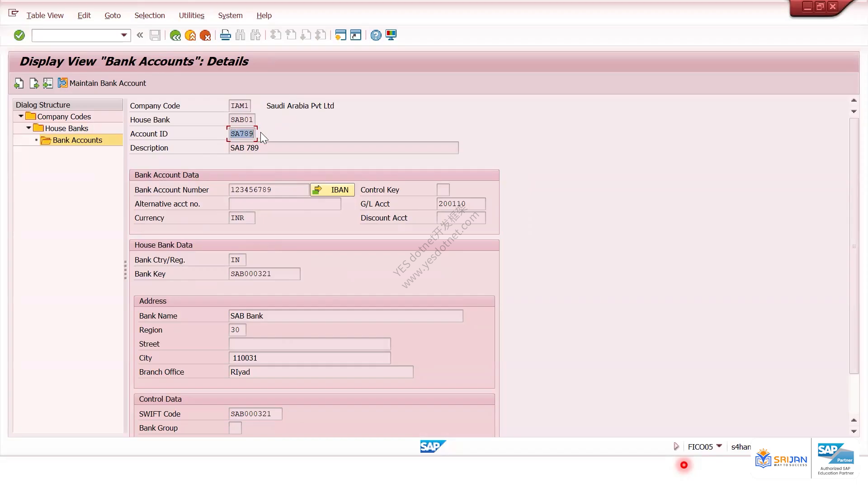Click the Description field SAB 789

coord(344,148)
